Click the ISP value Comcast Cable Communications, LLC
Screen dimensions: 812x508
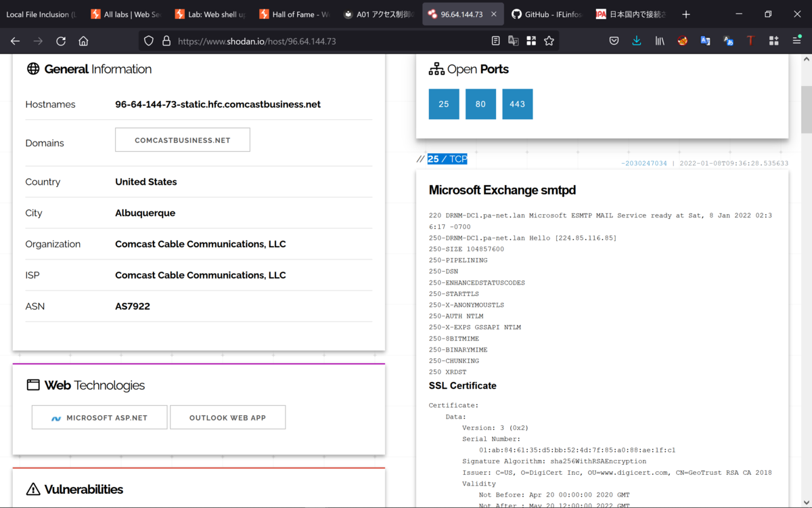click(x=200, y=275)
